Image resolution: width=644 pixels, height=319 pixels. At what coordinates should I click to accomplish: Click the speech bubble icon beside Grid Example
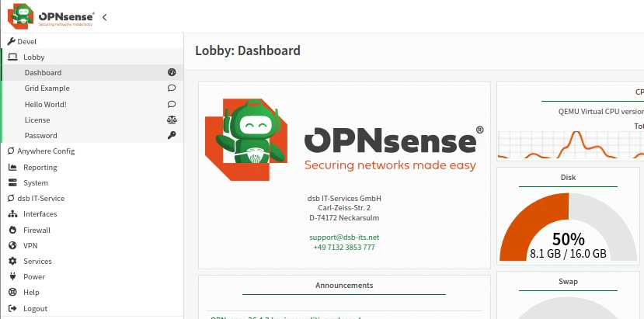point(172,88)
